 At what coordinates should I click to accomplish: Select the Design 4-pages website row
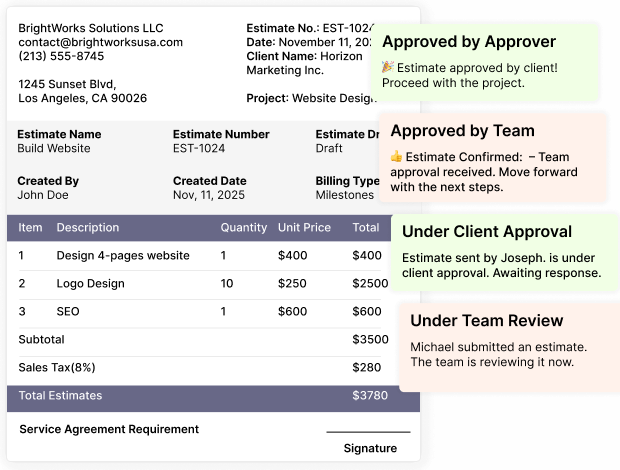tap(123, 255)
